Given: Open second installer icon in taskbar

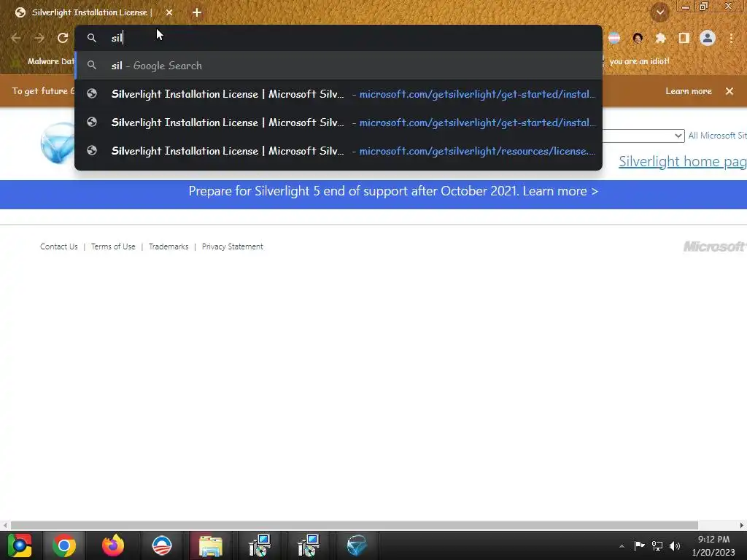Looking at the screenshot, I should click(x=309, y=545).
